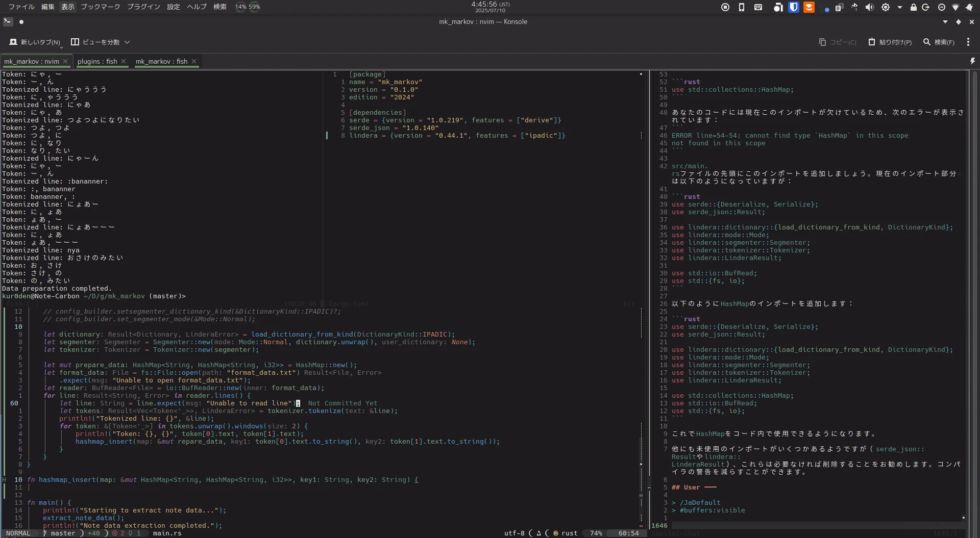The height and width of the screenshot is (538, 980).
Task: Click the utf-8 encoding in statusline
Action: (x=514, y=533)
